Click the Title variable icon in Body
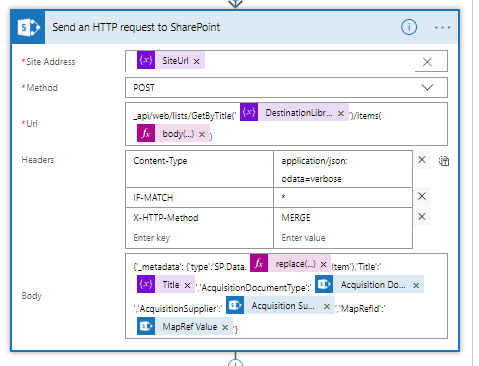 tap(146, 284)
